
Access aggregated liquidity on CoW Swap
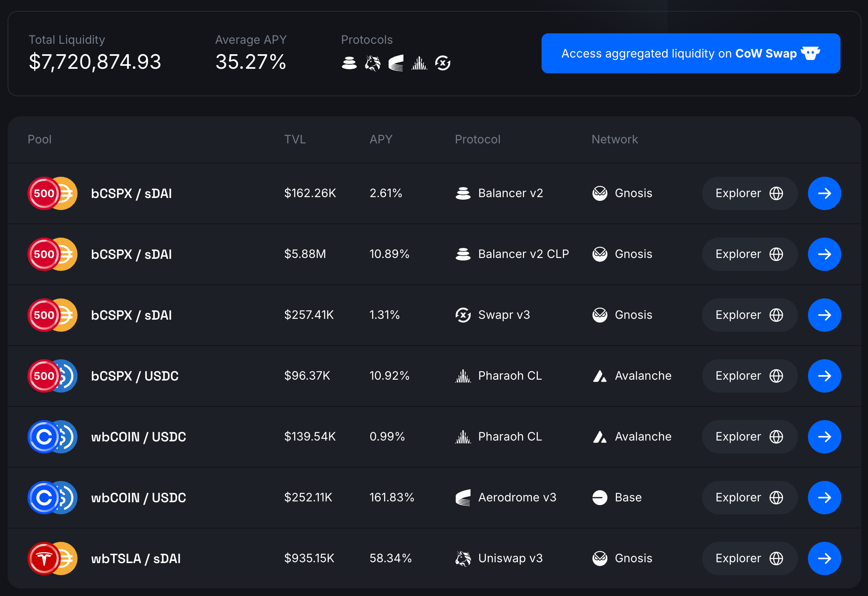691,53
